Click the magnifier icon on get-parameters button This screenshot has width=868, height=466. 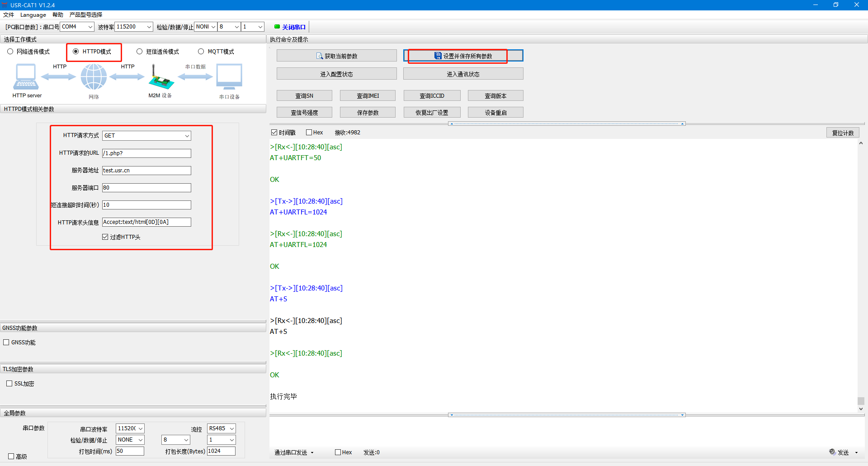pyautogui.click(x=320, y=56)
